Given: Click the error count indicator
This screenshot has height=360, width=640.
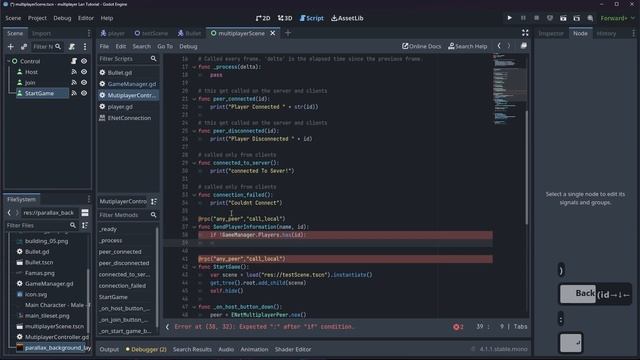Looking at the screenshot, I should pos(458,327).
